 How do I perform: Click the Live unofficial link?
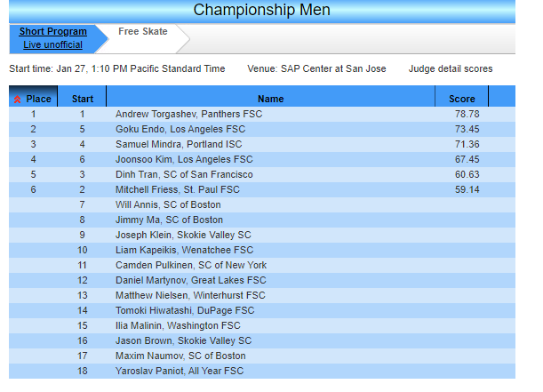pos(52,45)
